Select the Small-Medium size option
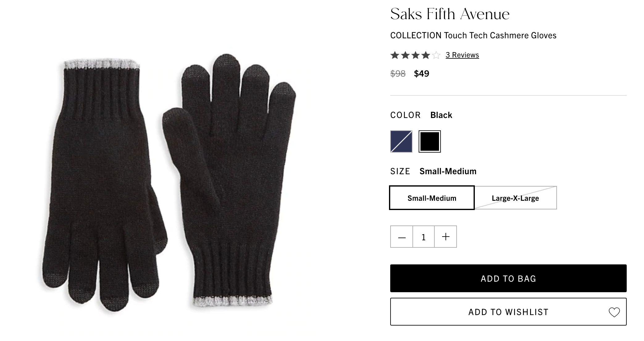644x341 pixels. pyautogui.click(x=432, y=198)
